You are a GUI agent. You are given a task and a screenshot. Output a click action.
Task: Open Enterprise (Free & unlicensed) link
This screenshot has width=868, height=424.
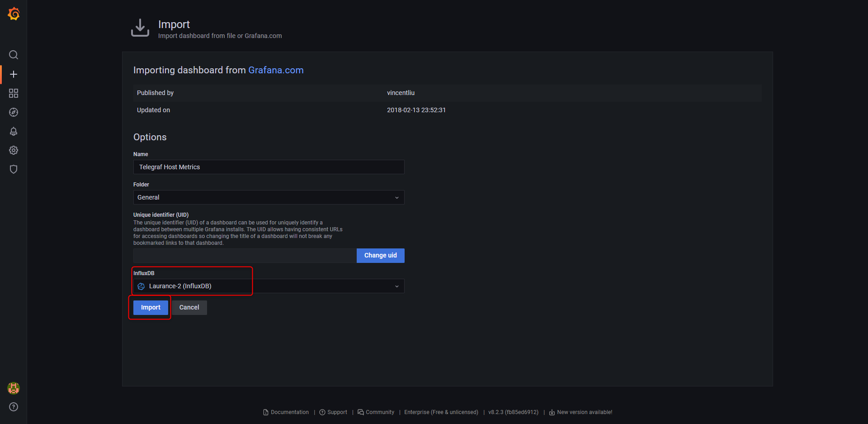coord(441,412)
